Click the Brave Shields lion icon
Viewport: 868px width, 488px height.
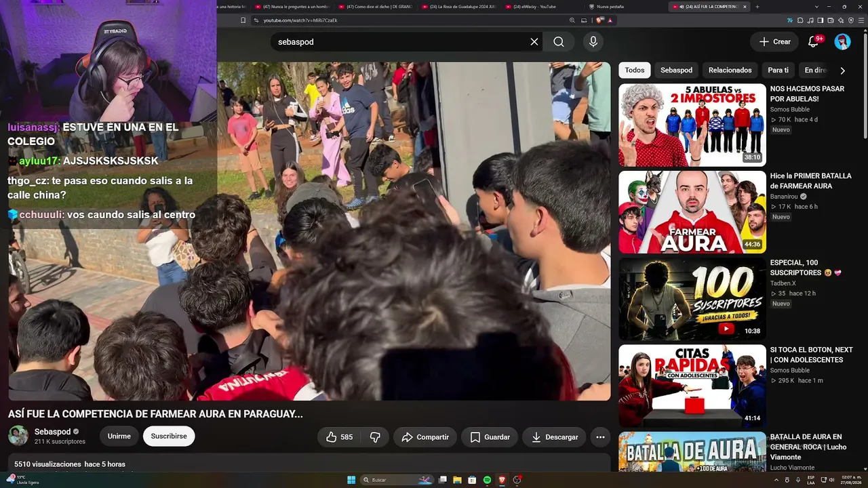599,20
